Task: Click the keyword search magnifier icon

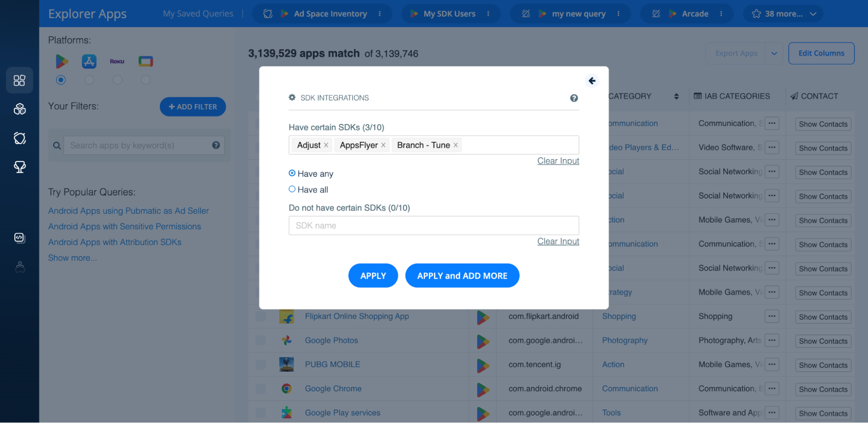Action: (x=57, y=145)
